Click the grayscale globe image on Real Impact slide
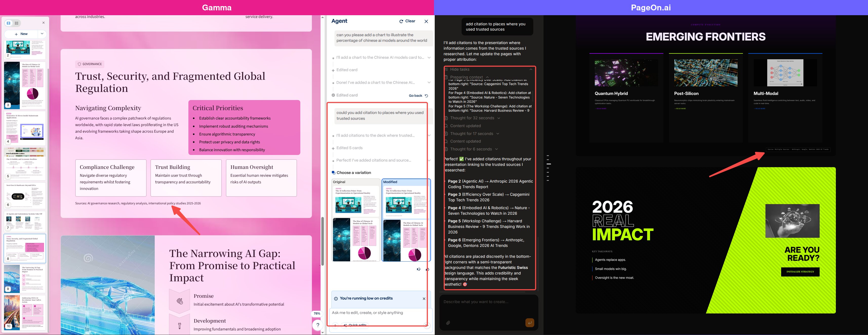This screenshot has height=335, width=868. tap(793, 221)
